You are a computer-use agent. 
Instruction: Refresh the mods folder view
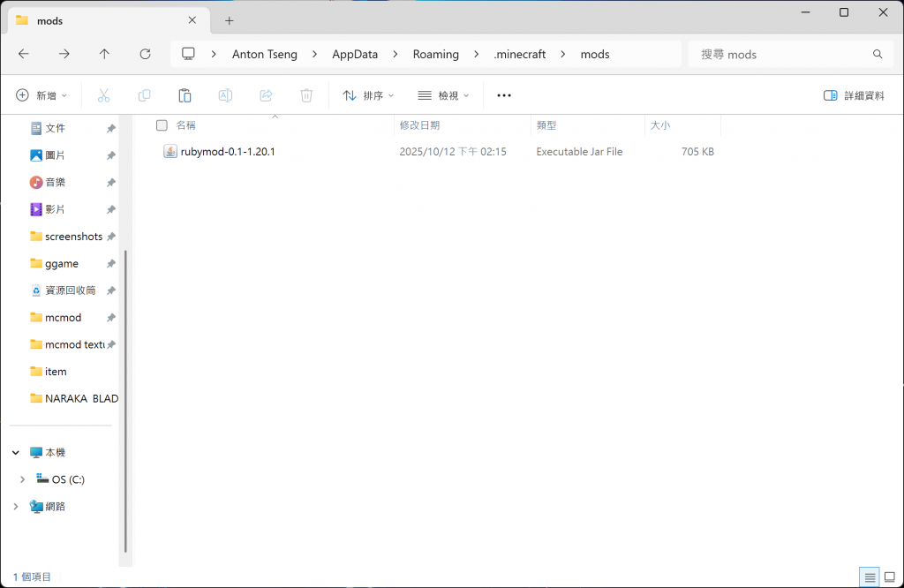146,54
